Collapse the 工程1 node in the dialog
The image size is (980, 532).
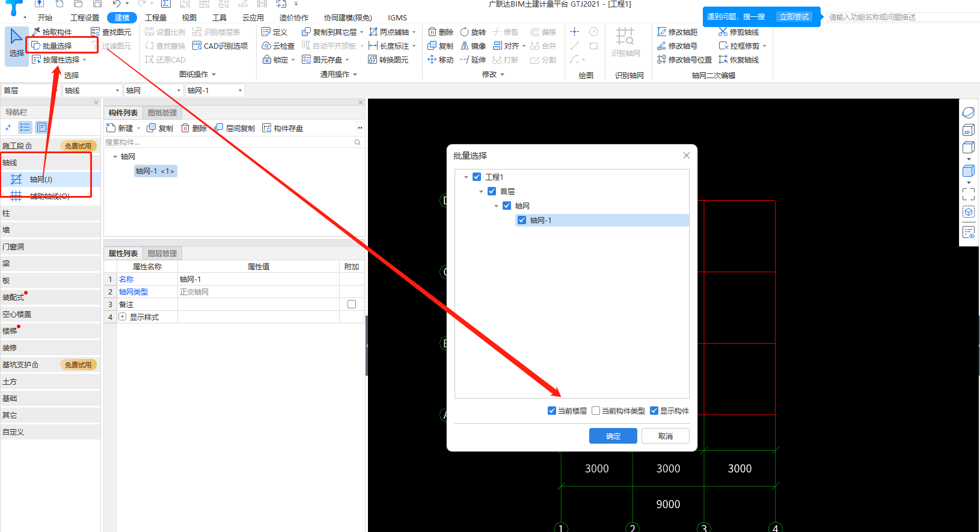click(x=466, y=177)
